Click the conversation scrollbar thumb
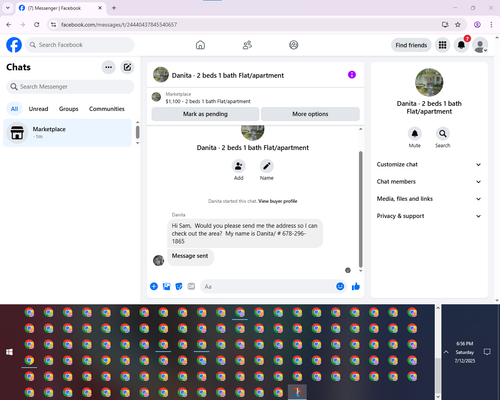The height and width of the screenshot is (400, 500). click(x=360, y=209)
